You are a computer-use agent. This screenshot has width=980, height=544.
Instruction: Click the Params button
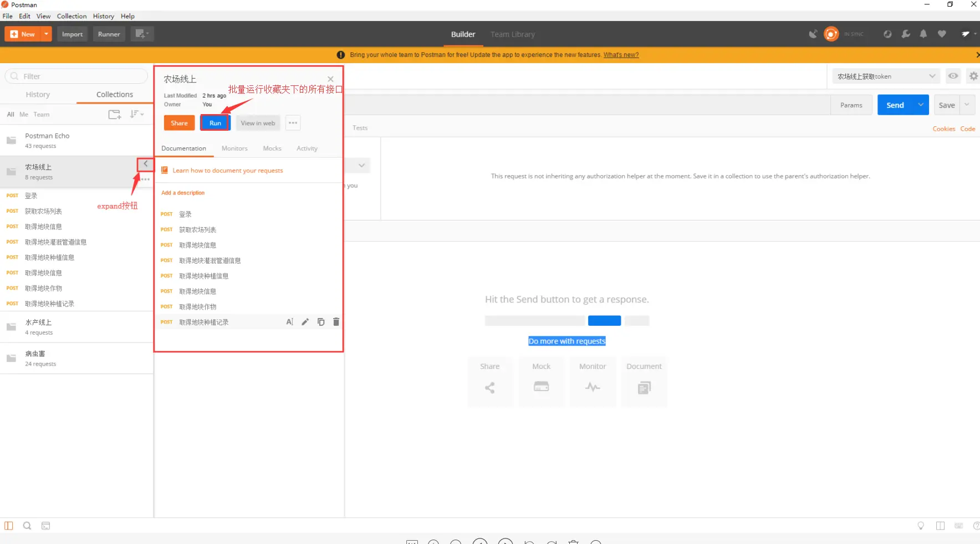(851, 105)
